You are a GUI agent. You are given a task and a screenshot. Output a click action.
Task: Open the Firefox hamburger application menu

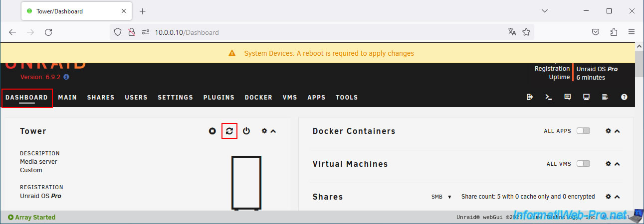(x=632, y=32)
